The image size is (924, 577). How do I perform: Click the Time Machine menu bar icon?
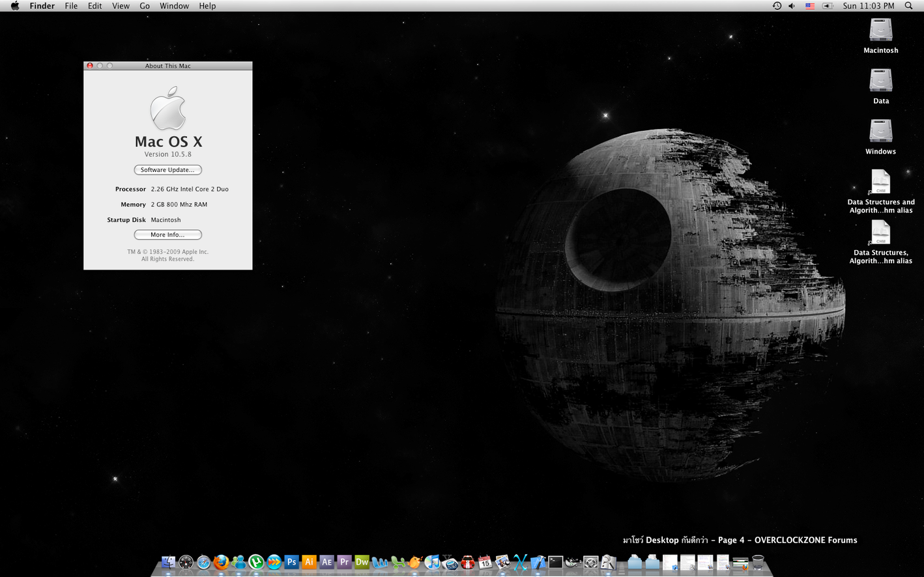[777, 6]
